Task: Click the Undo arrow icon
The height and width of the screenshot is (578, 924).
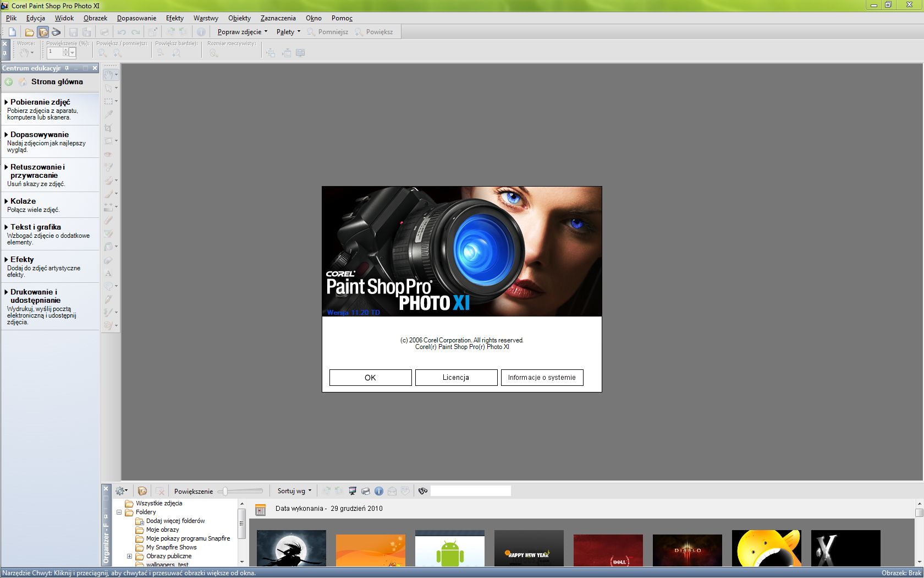Action: pos(122,32)
